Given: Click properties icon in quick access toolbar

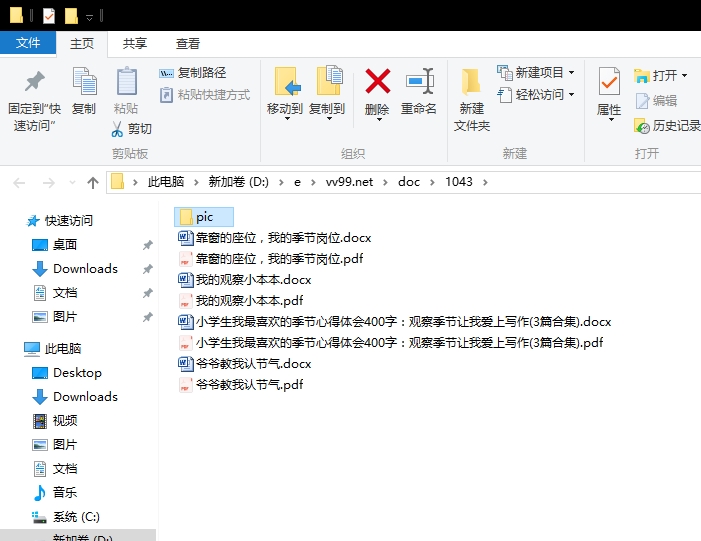Looking at the screenshot, I should tap(48, 16).
